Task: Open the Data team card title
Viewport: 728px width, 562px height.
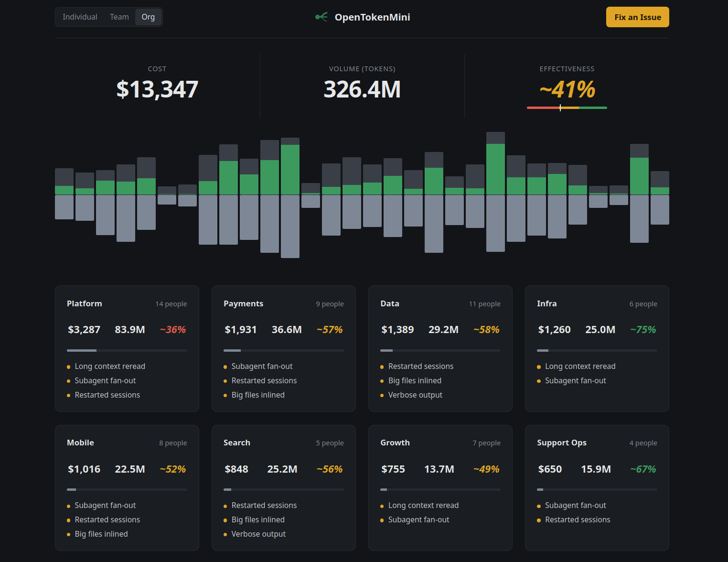Action: click(390, 303)
